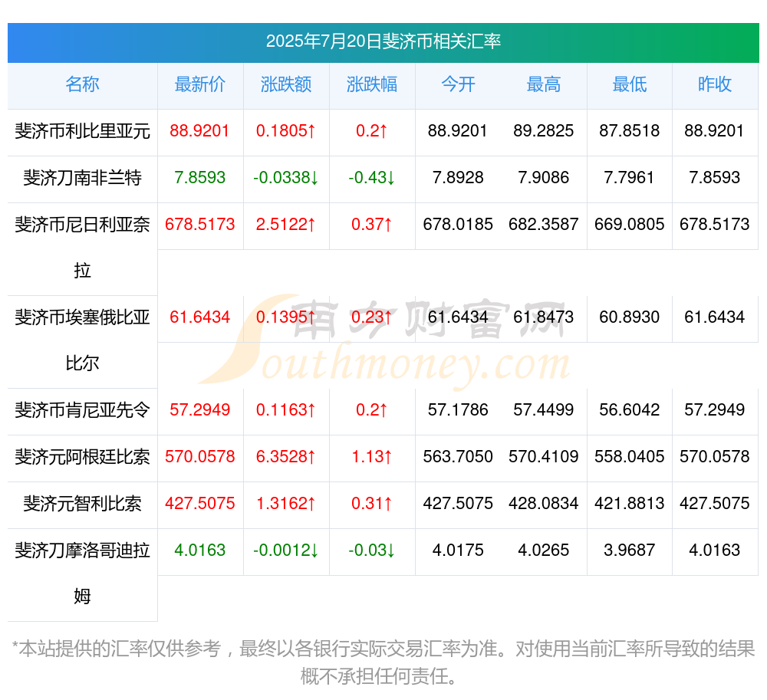This screenshot has height=700, width=767.
Task: Click the title 2025年7月20日斐济币相关汇率
Action: tap(383, 41)
